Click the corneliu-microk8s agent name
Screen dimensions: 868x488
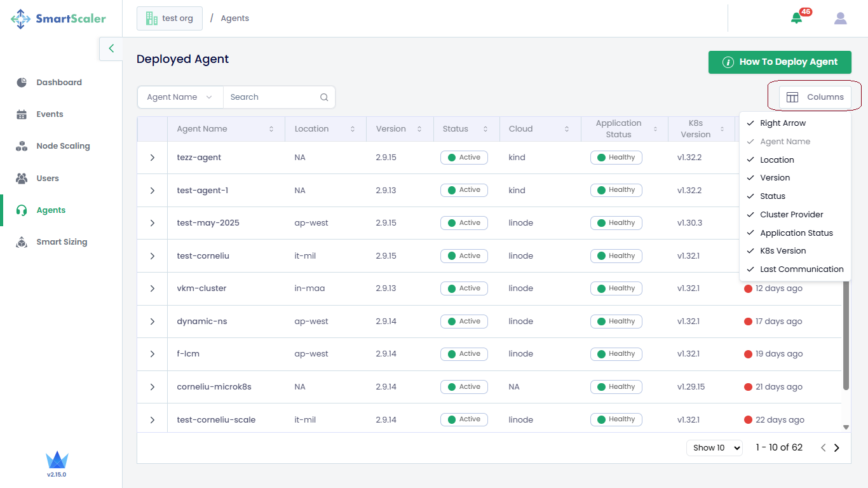pyautogui.click(x=214, y=387)
